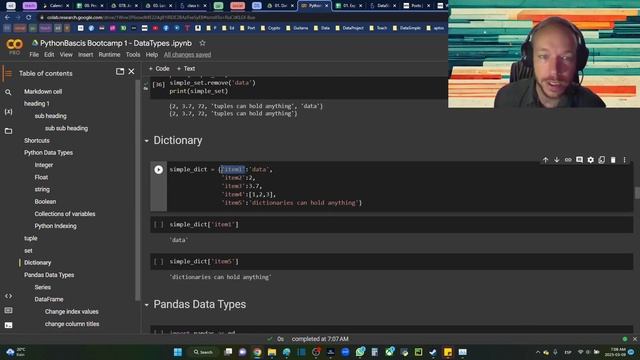The image size is (640, 360).
Task: Open the find and replace search icon
Action: click(x=8, y=92)
